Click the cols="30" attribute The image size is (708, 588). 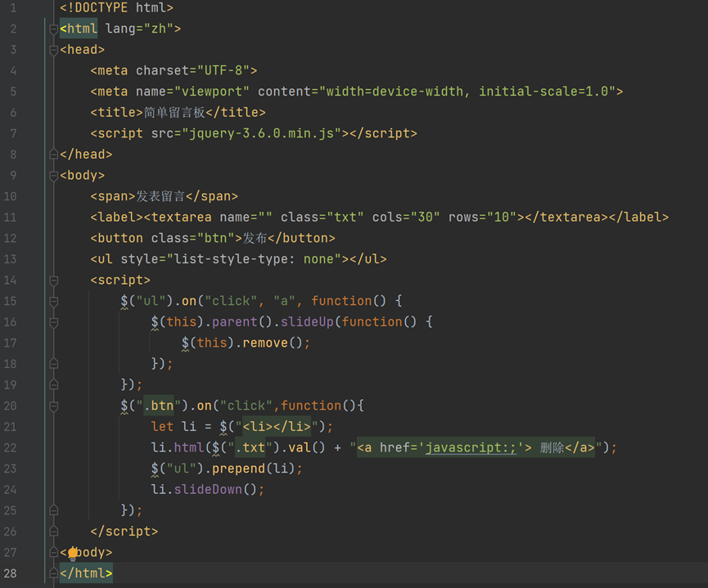pos(406,217)
